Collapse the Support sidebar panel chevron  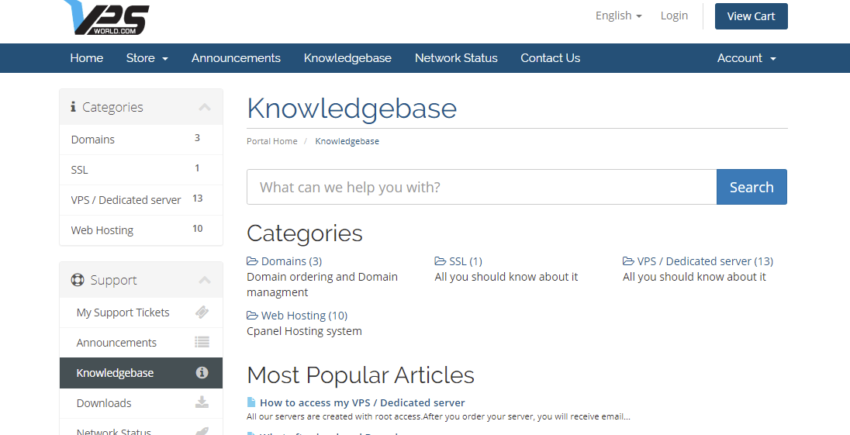point(204,280)
